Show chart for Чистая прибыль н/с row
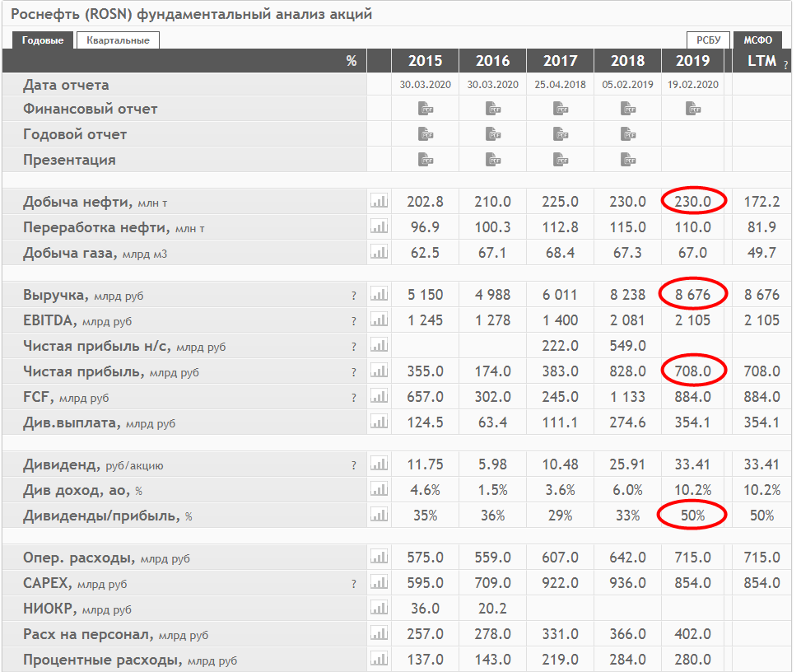801x672 pixels. [x=379, y=345]
